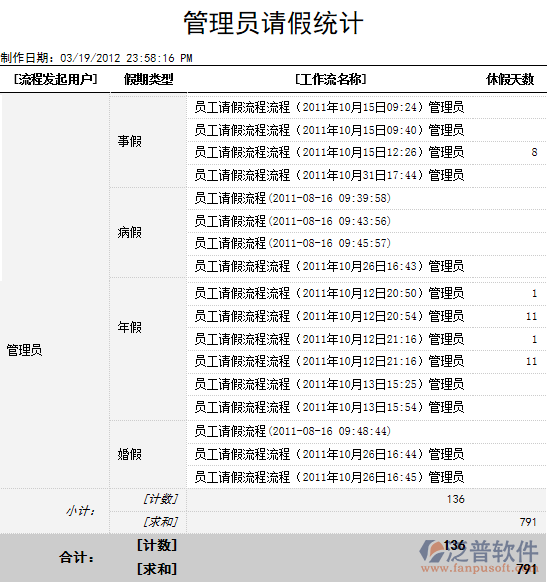Select the 病假 leave type cell
Viewport: 549px width, 584px height.
click(130, 232)
